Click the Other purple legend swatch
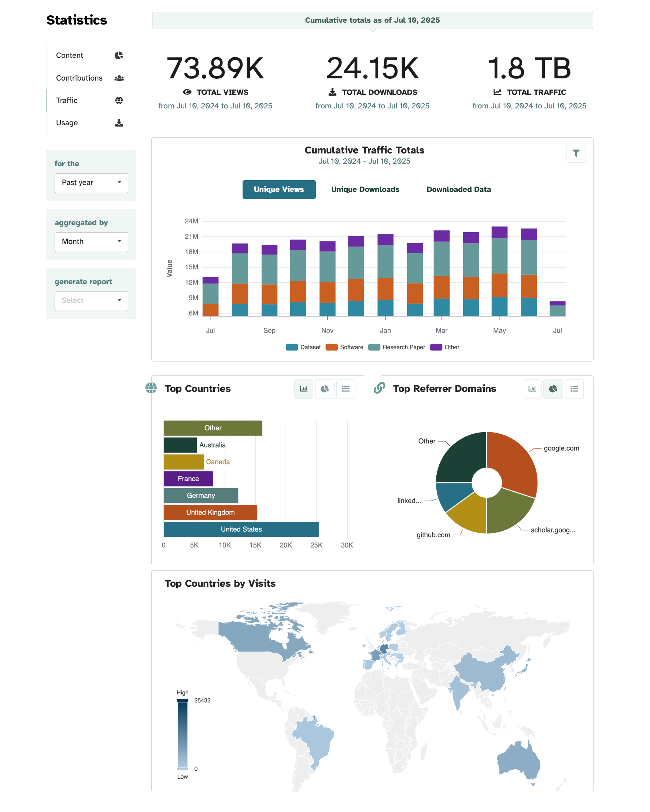 pyautogui.click(x=436, y=347)
